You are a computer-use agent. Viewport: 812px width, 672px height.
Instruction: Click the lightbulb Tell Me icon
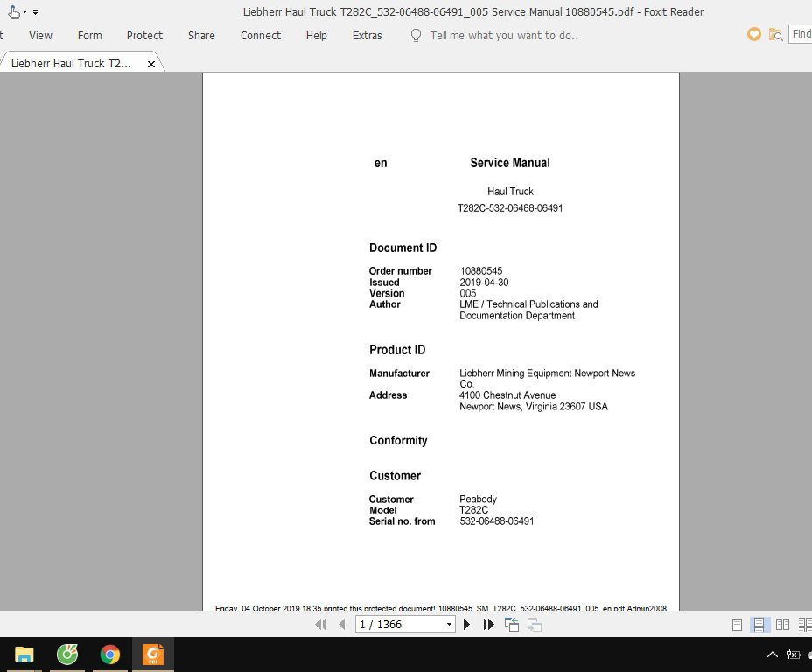(416, 35)
